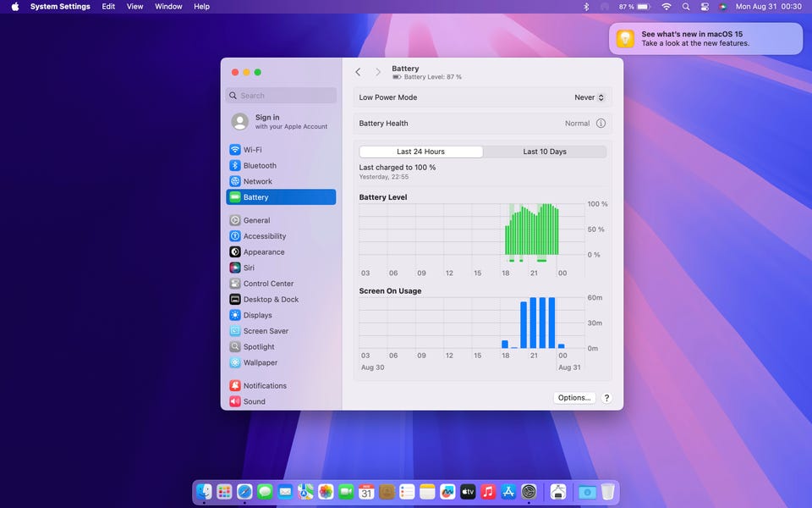Click the Battery Health info icon
The width and height of the screenshot is (812, 508).
point(601,124)
